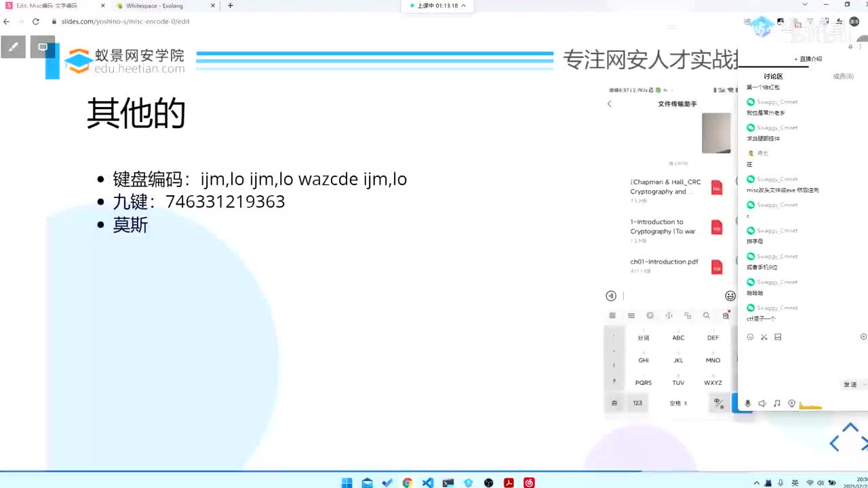Viewport: 868px width, 488px height.
Task: Tap the keyboard layout grid icon
Action: pyautogui.click(x=612, y=315)
